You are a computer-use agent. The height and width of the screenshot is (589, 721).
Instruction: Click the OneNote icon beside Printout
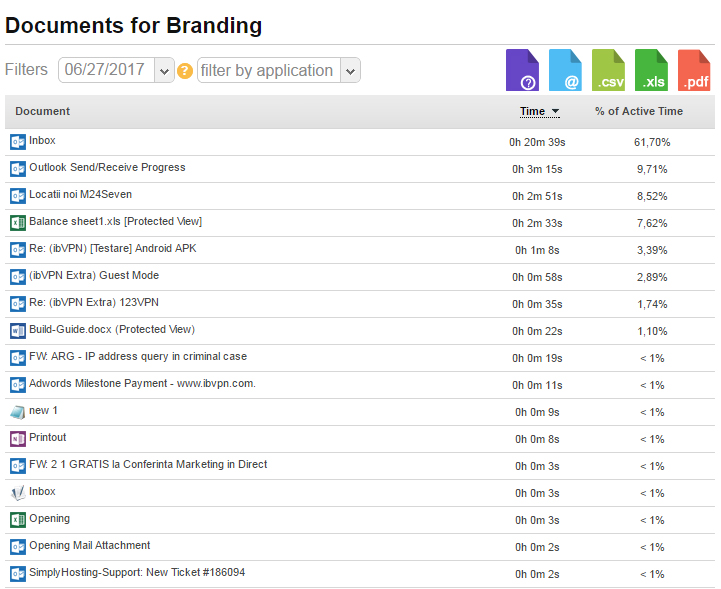click(x=18, y=438)
